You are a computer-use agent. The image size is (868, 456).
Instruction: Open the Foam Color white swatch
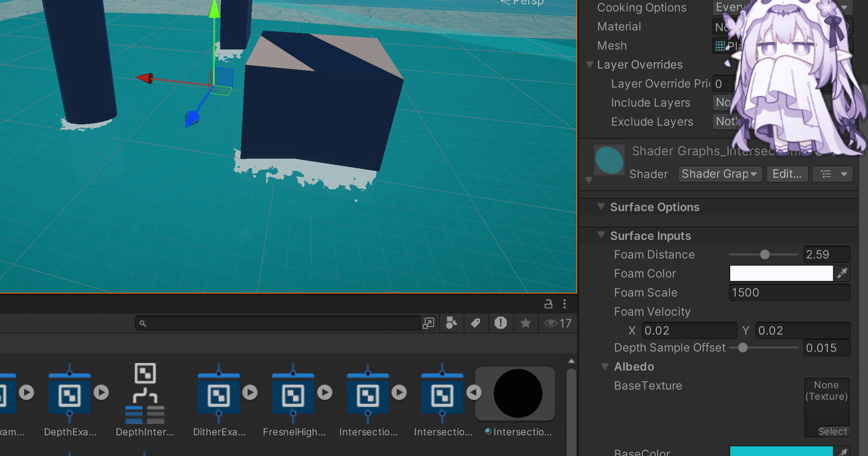click(781, 274)
